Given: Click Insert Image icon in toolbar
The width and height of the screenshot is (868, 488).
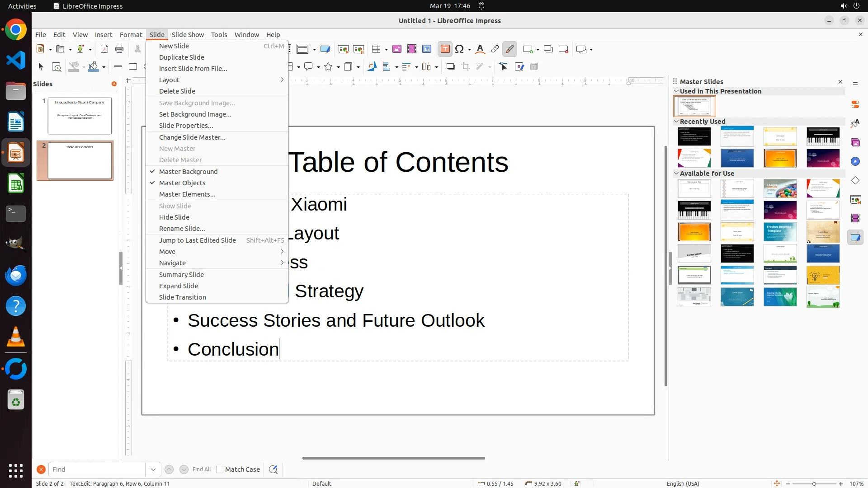Looking at the screenshot, I should 397,49.
